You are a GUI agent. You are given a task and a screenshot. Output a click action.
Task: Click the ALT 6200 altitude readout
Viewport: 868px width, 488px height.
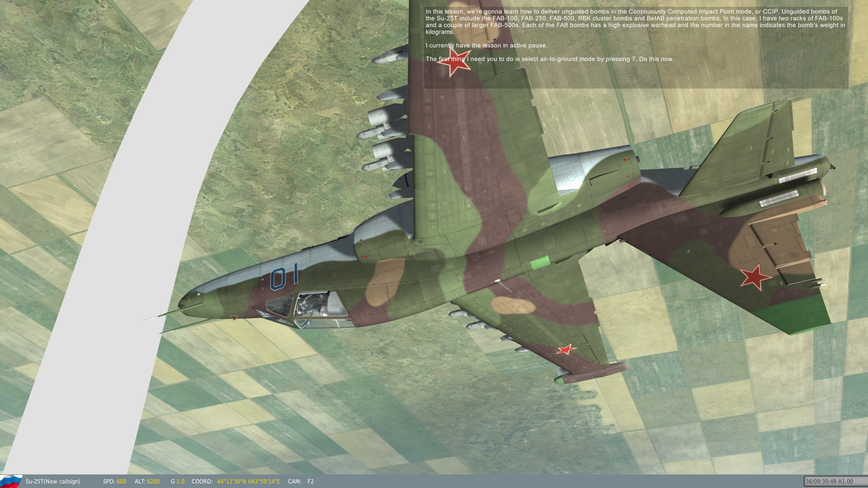(x=147, y=482)
